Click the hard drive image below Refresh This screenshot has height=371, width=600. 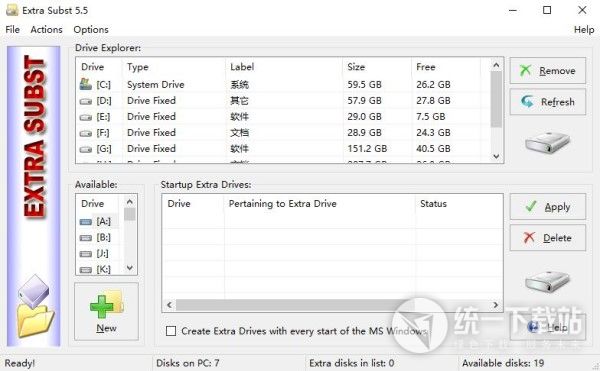548,143
